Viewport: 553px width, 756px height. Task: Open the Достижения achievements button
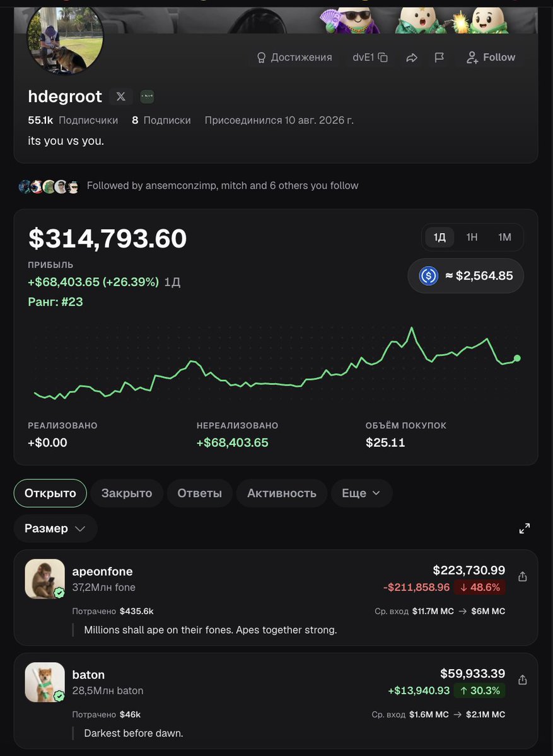click(x=294, y=57)
